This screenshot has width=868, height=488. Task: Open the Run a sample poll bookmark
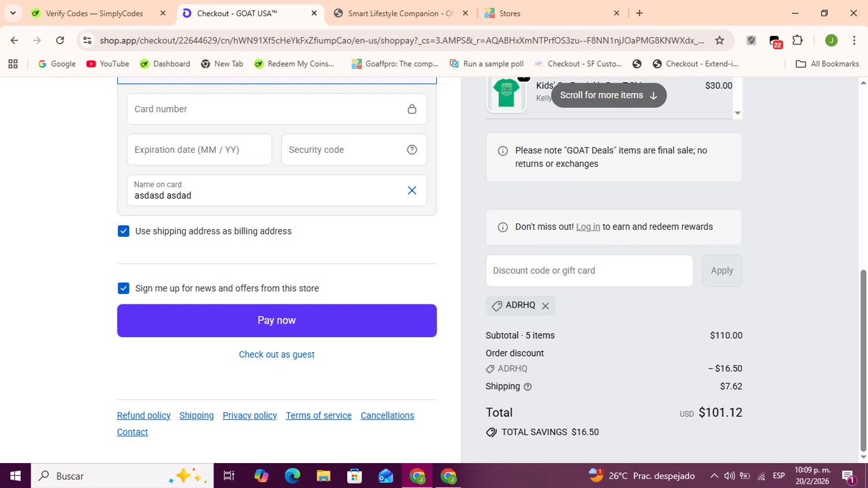coord(487,64)
